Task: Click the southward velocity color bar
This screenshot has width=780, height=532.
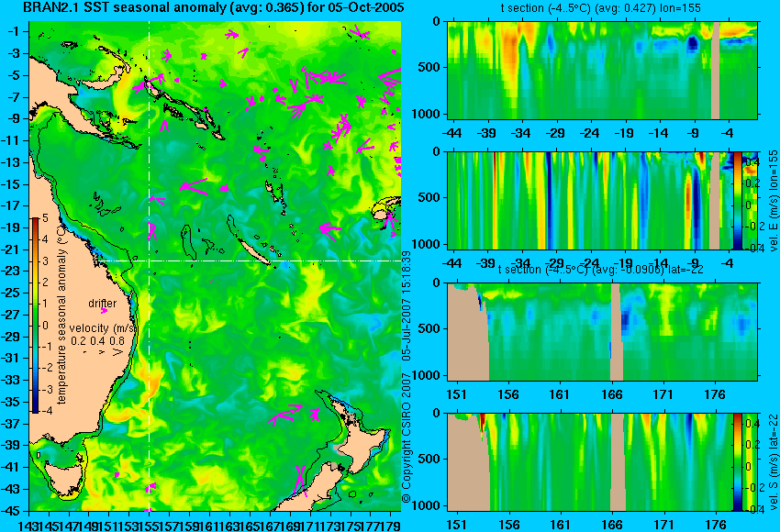Action: coord(737,462)
